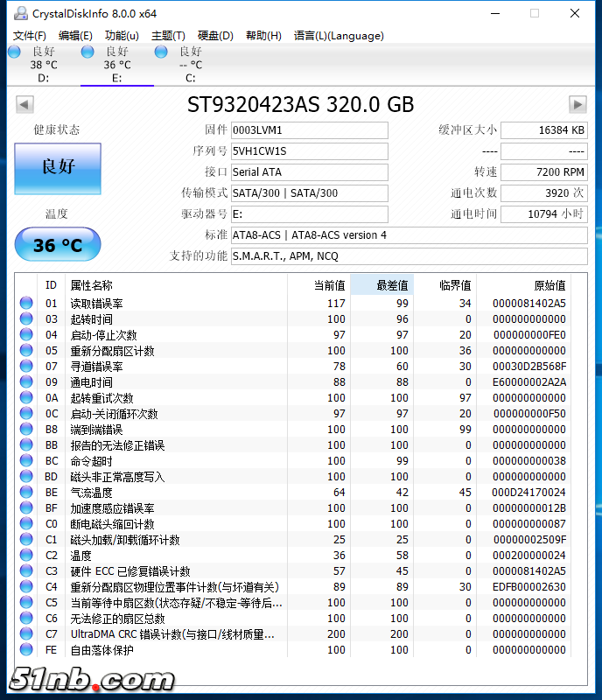This screenshot has width=602, height=700.
Task: Click the CrystalDiskInfo app icon in title bar
Action: click(16, 13)
